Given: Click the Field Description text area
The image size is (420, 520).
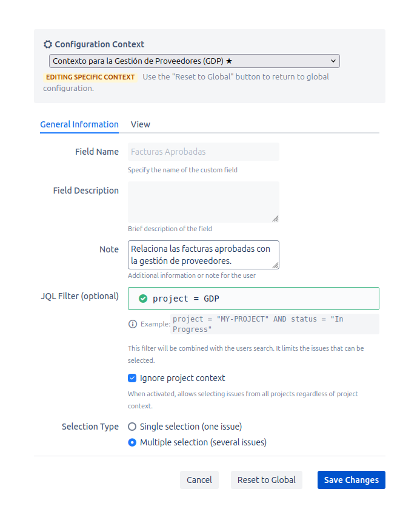Looking at the screenshot, I should pos(203,200).
